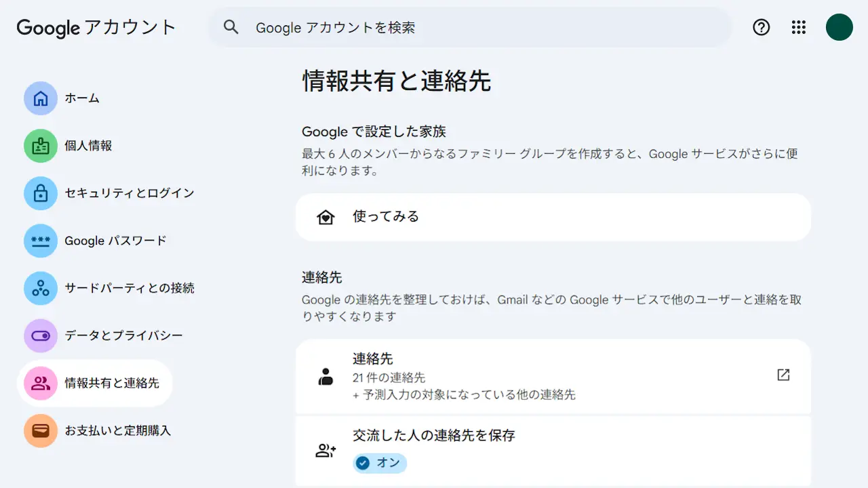Open the Google apps grid launcher
This screenshot has height=488, width=868.
pyautogui.click(x=799, y=27)
